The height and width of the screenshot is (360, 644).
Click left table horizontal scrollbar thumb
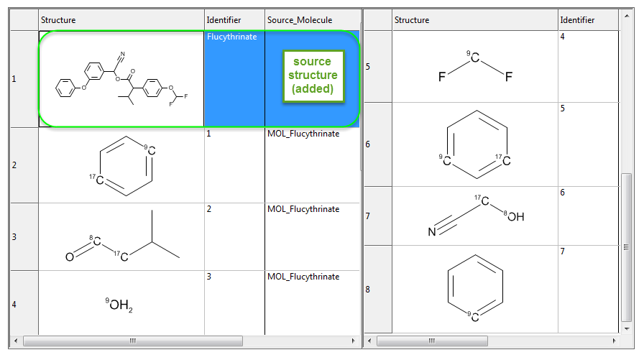pyautogui.click(x=133, y=341)
